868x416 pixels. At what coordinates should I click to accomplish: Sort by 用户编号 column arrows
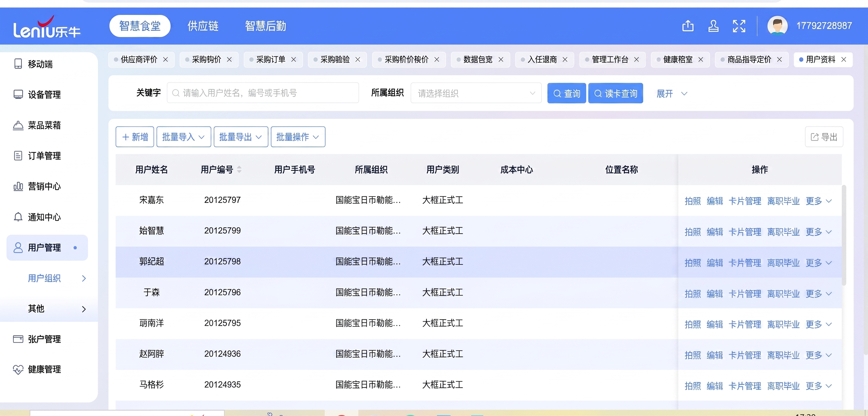pyautogui.click(x=239, y=169)
